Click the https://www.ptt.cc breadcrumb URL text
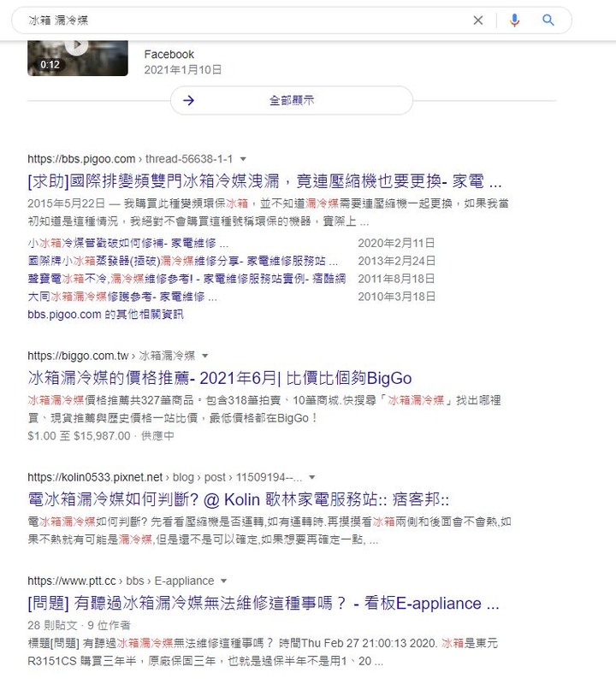This screenshot has width=616, height=690. pos(71,581)
